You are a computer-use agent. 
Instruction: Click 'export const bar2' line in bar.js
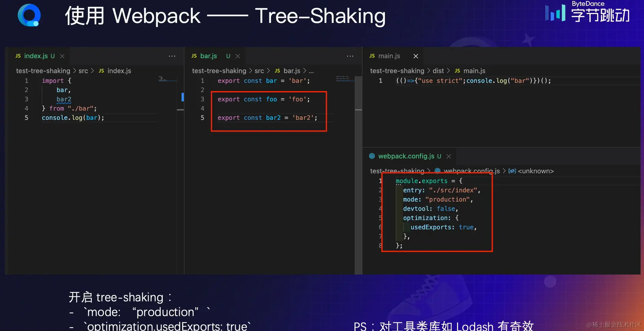[x=268, y=118]
